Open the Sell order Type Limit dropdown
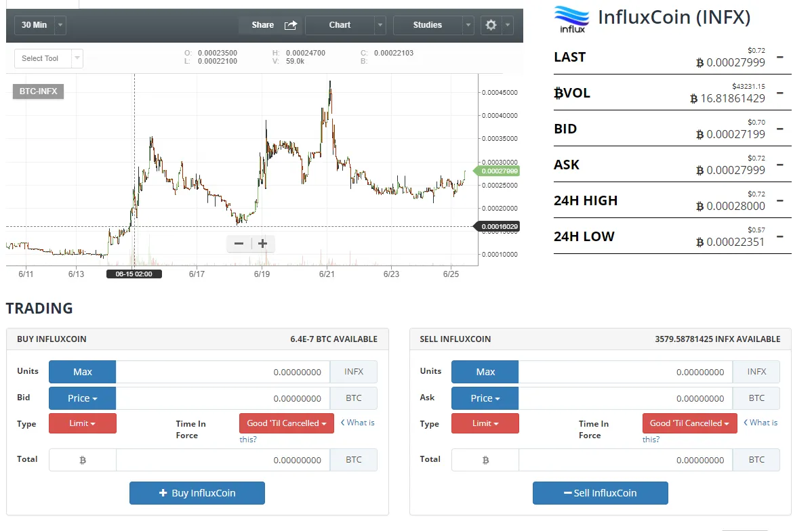 [485, 423]
